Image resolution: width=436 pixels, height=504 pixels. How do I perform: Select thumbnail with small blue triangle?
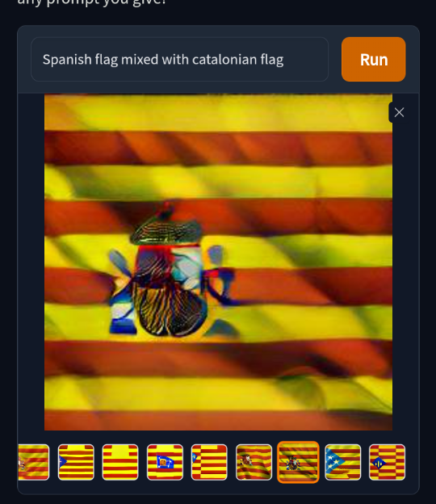coord(76,462)
